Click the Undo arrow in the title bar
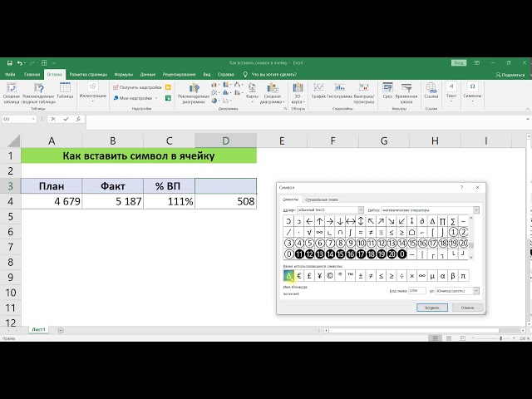The height and width of the screenshot is (399, 532). [x=20, y=63]
